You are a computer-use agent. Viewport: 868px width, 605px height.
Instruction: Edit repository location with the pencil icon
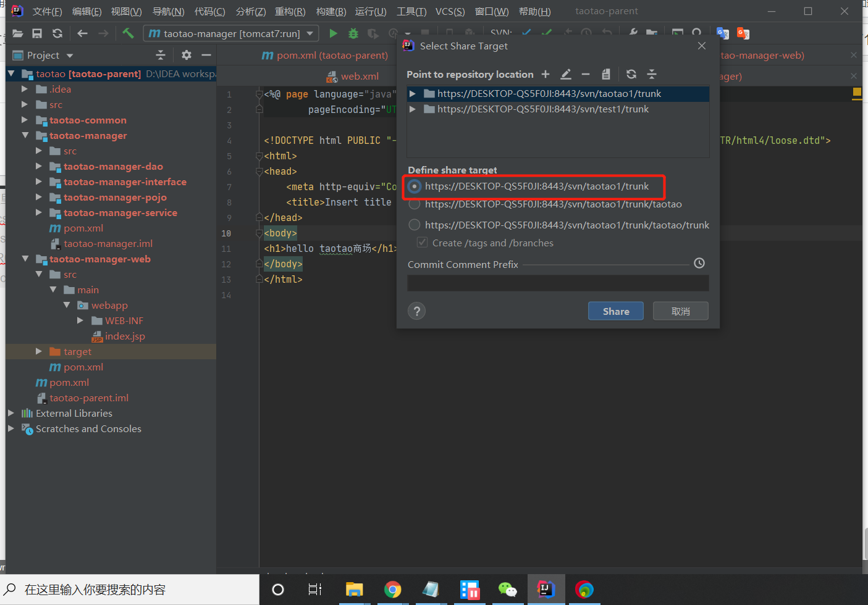tap(566, 74)
